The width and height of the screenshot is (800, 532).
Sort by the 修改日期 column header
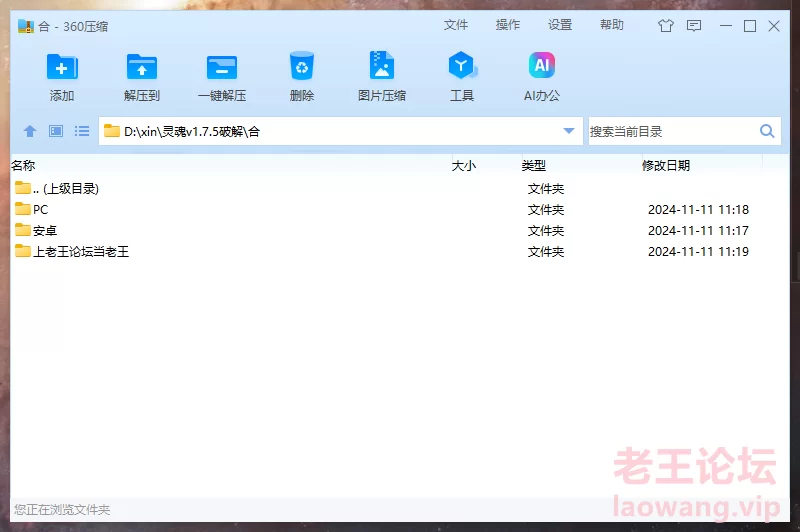pos(666,165)
